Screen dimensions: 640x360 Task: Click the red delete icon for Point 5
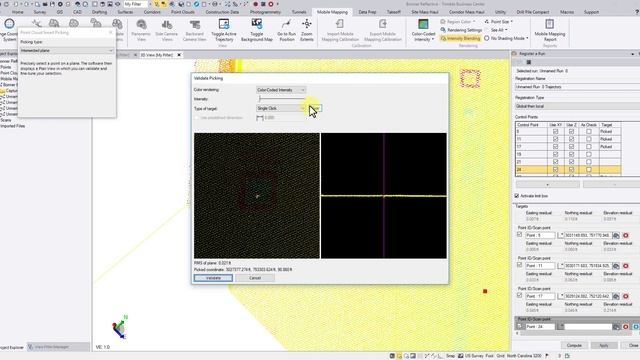pos(626,235)
